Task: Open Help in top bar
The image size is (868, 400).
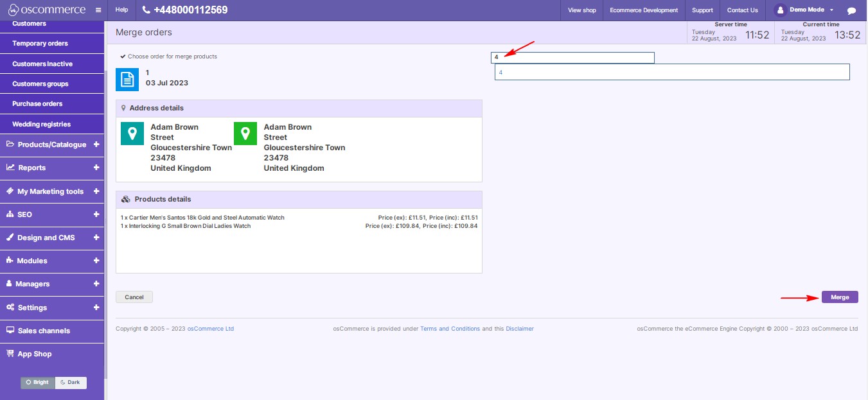Action: click(121, 10)
